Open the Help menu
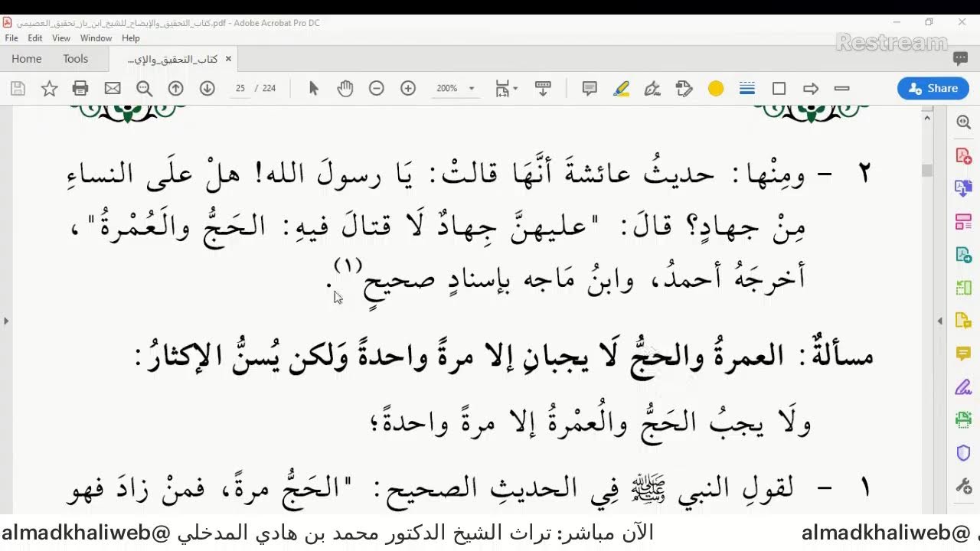 (x=131, y=38)
